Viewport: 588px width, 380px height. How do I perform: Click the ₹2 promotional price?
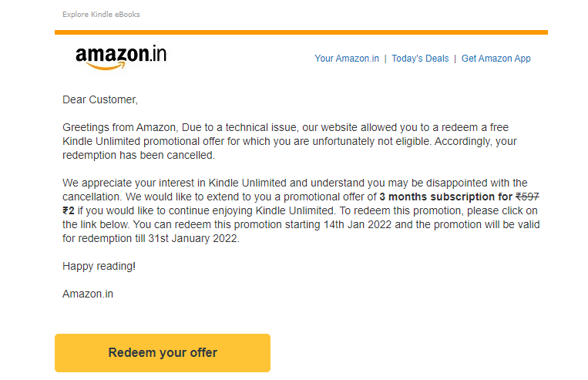click(x=69, y=210)
